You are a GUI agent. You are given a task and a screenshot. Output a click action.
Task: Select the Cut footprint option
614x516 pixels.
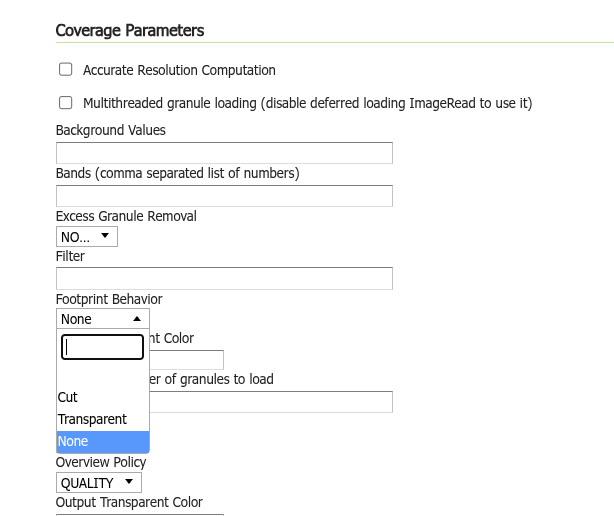(68, 397)
